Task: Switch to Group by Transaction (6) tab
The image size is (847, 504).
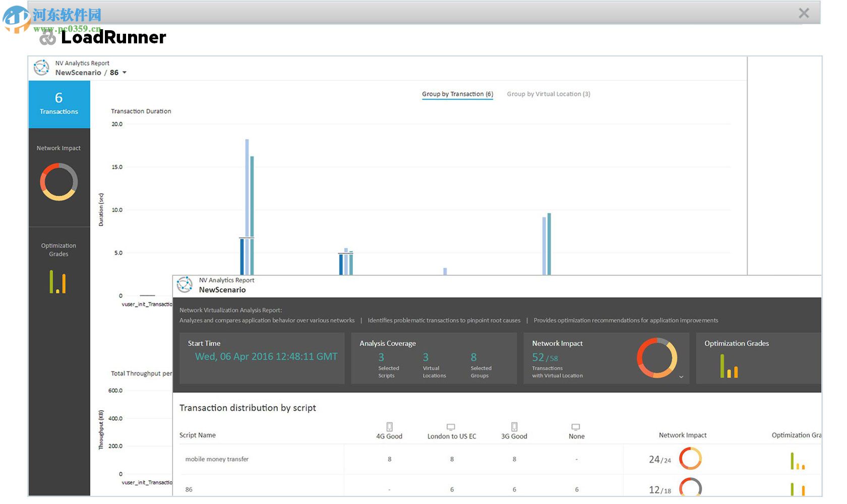Action: tap(457, 94)
